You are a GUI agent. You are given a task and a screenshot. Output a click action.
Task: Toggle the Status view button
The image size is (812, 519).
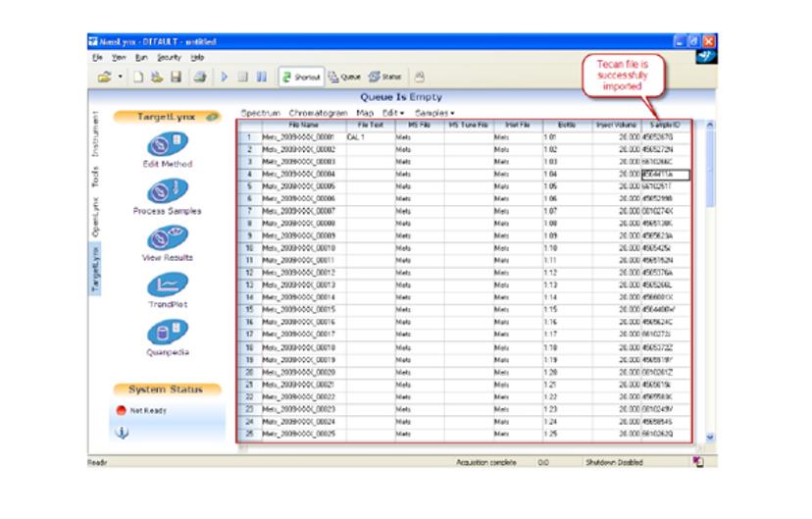tap(384, 77)
